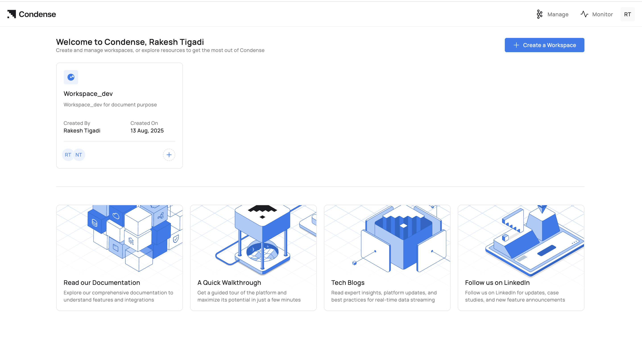Open the Workspace_dev title link
This screenshot has width=642, height=364.
pos(88,93)
